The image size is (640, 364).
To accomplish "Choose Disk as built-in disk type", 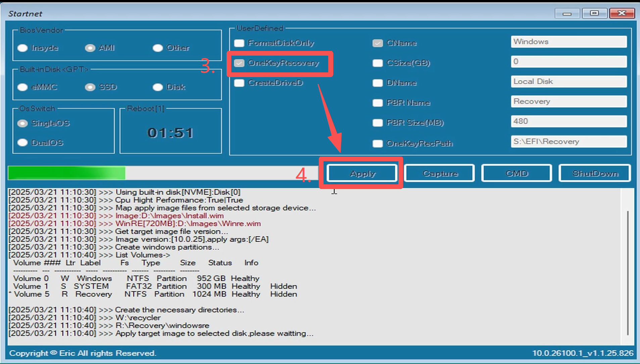I will click(157, 87).
